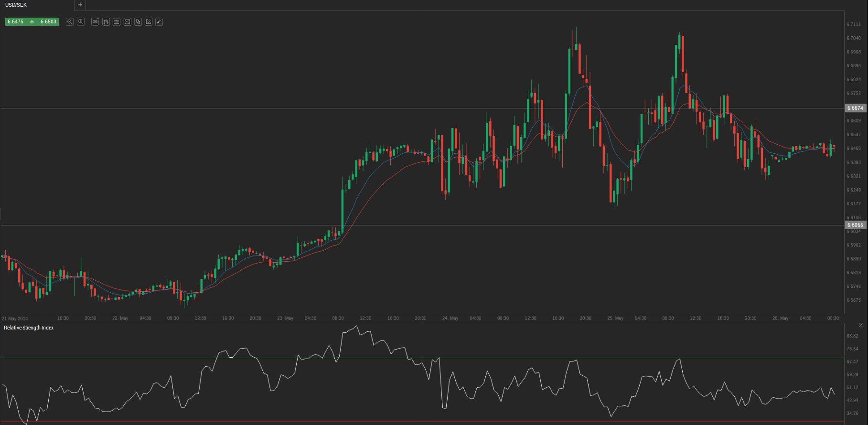The height and width of the screenshot is (425, 868).
Task: Open the candlestick chart type picker
Action: point(106,22)
